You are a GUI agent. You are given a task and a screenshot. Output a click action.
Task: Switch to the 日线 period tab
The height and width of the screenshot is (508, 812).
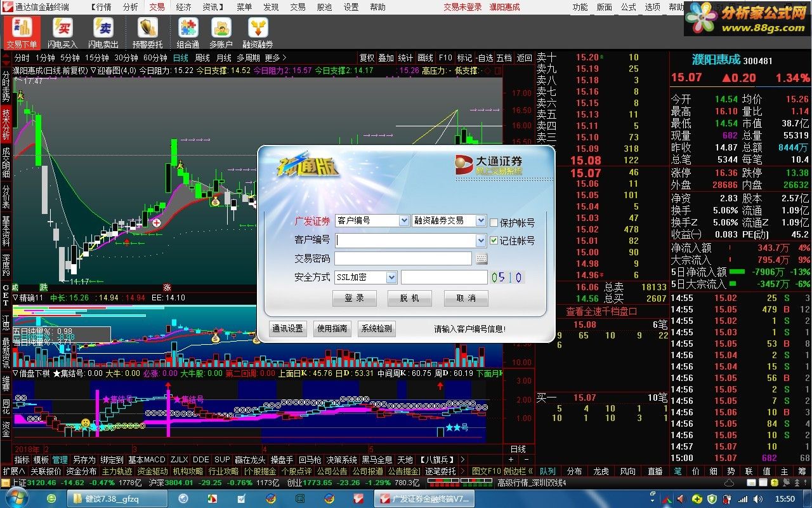coord(181,58)
